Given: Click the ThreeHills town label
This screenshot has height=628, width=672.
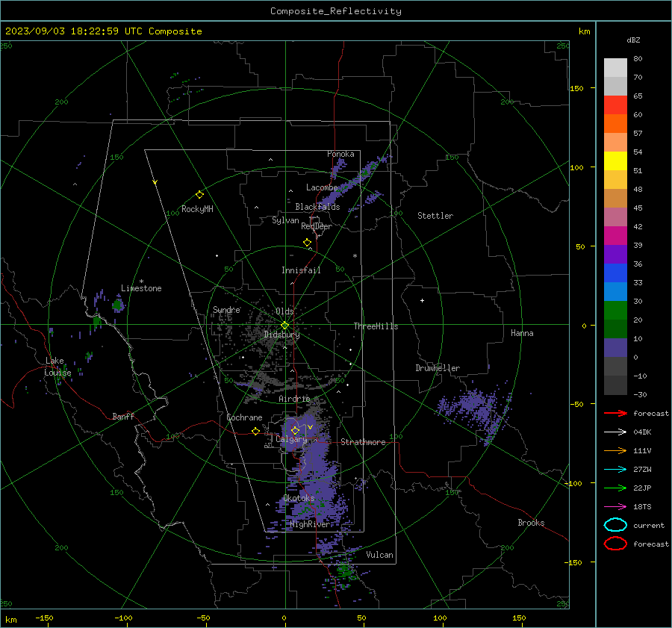Looking at the screenshot, I should [x=376, y=326].
